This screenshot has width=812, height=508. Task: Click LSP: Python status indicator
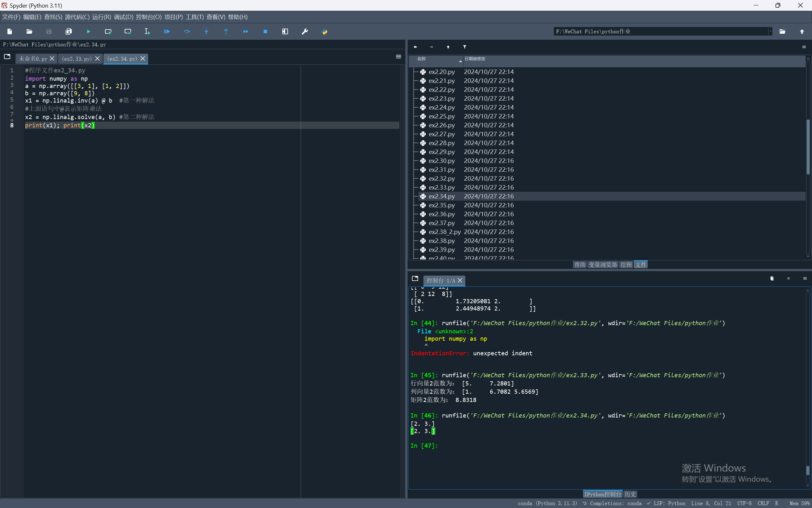click(666, 503)
